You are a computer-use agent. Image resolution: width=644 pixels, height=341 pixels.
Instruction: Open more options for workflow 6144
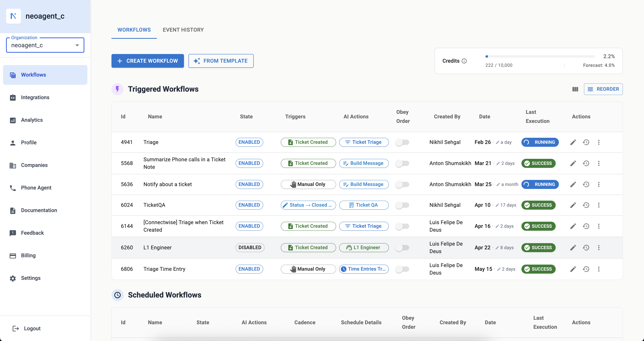point(599,226)
